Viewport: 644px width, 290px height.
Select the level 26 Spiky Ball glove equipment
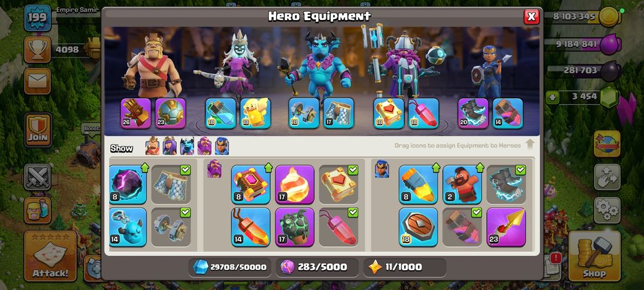pos(136,113)
